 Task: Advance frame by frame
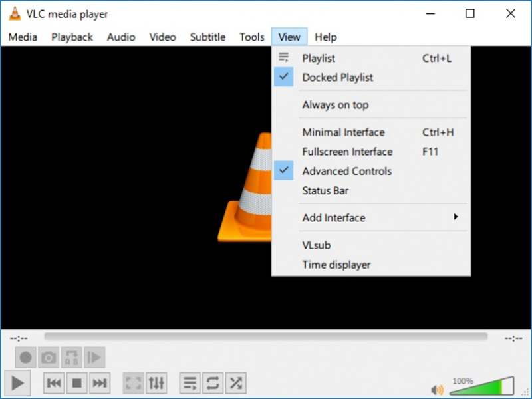click(95, 357)
